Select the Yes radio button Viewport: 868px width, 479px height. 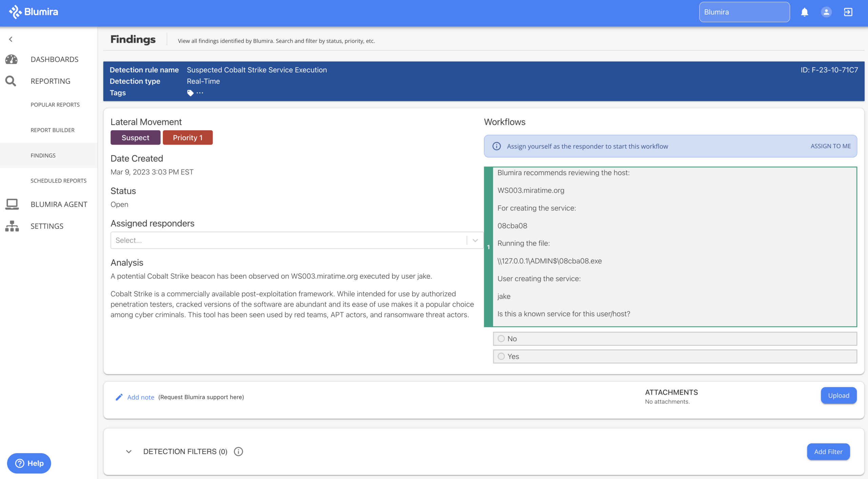pyautogui.click(x=501, y=356)
